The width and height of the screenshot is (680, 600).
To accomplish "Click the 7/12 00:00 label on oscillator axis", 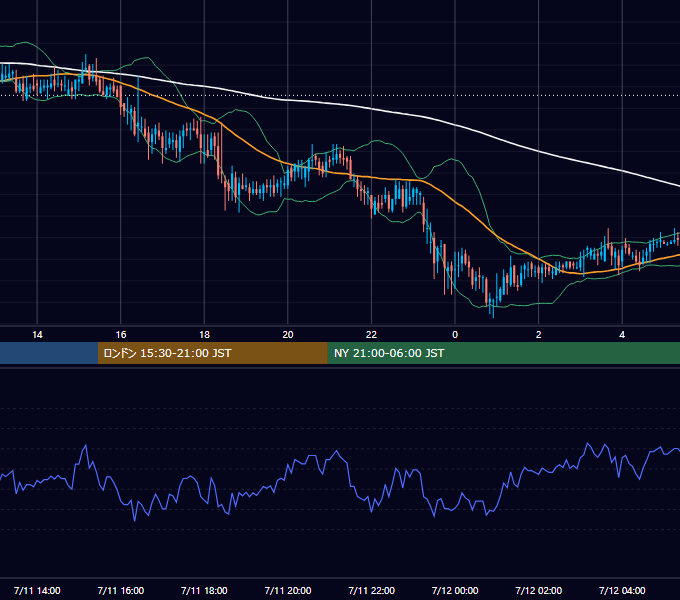I will 455,590.
